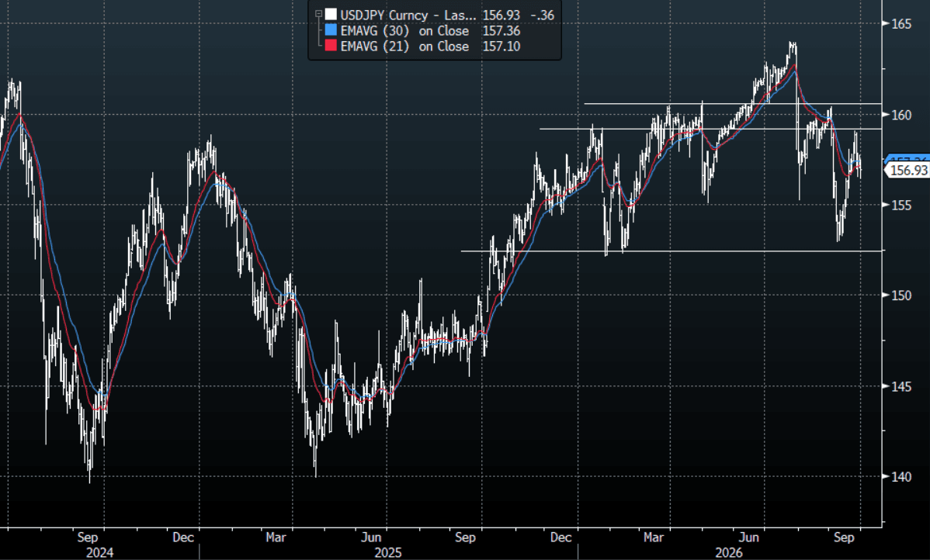Click the 157.10 value in the legend

click(x=501, y=47)
